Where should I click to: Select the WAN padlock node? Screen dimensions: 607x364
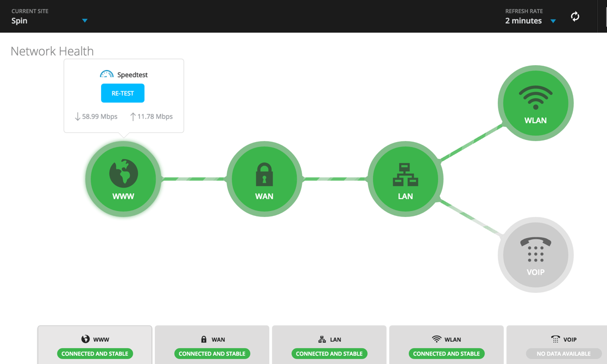(264, 179)
